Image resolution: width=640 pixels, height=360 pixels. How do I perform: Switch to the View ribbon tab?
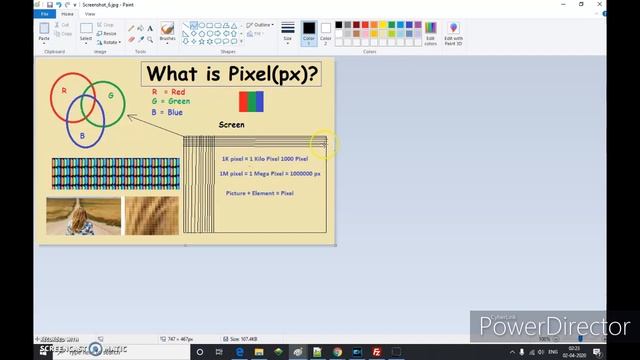pos(90,14)
